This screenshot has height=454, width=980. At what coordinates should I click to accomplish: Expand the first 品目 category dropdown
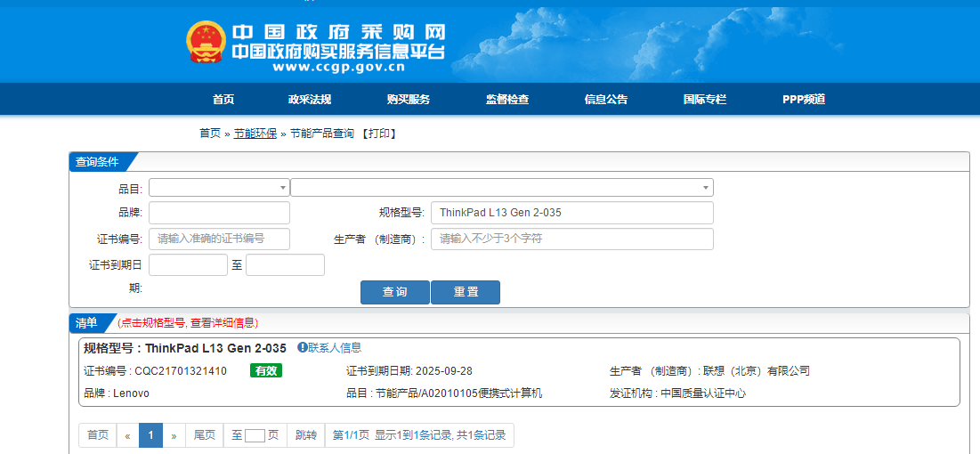(219, 188)
